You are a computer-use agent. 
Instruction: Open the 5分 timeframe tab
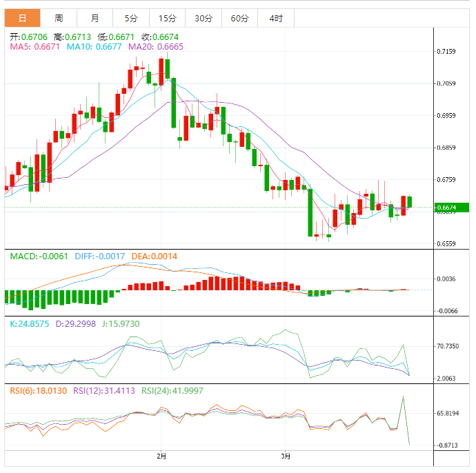coord(131,18)
